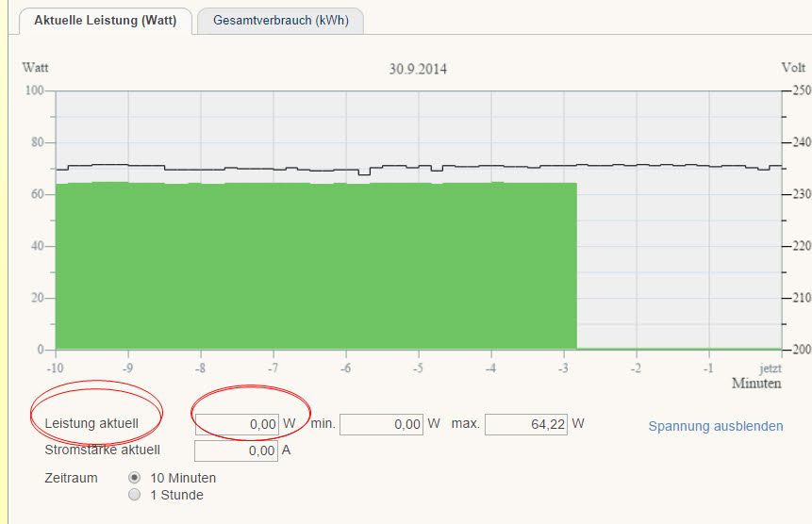Viewport: 812px width, 524px height.
Task: Select the 10 Minuten radio button
Action: point(134,478)
